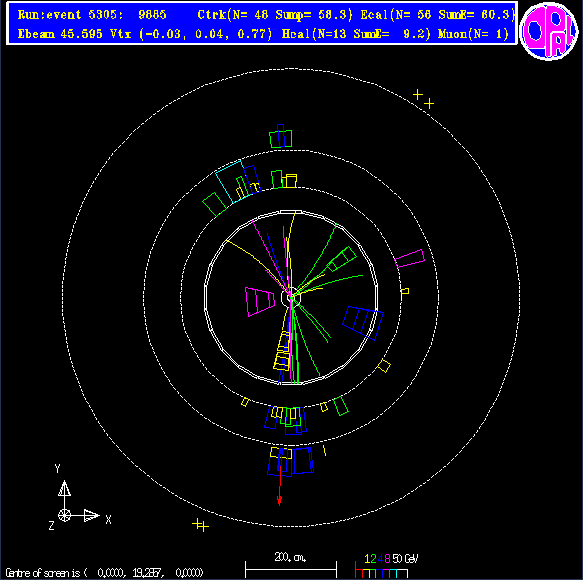Select the yellow stacked clusters below center
The width and height of the screenshot is (583, 580).
pyautogui.click(x=282, y=351)
